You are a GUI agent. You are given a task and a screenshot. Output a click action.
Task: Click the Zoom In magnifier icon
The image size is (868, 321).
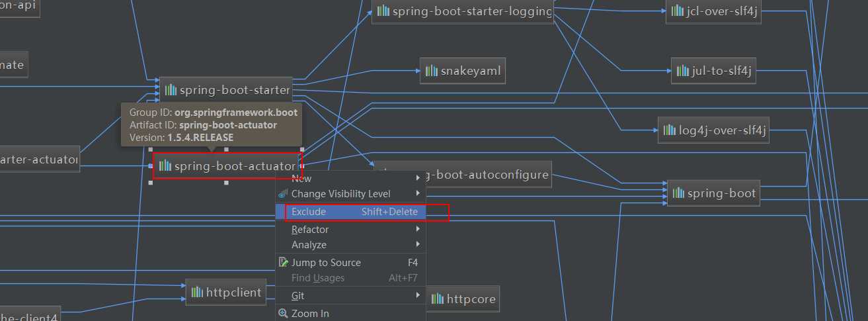(x=284, y=314)
